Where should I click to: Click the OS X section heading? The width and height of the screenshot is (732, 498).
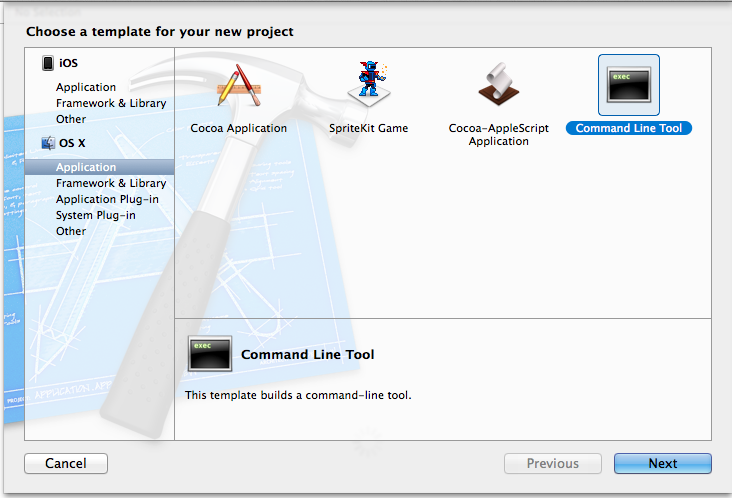tap(72, 143)
